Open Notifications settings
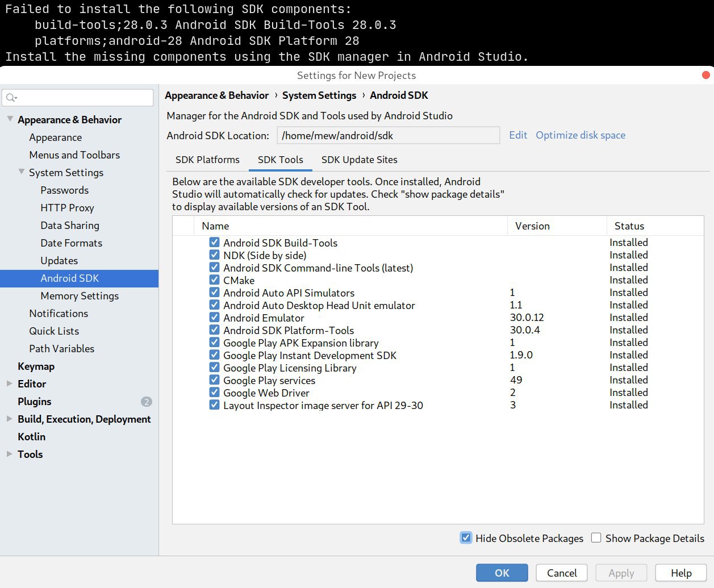 click(x=59, y=313)
